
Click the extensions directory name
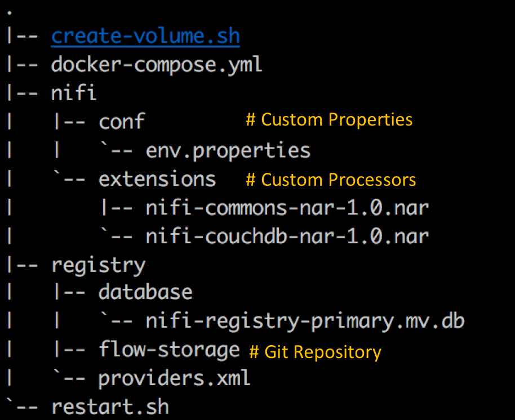[157, 180]
